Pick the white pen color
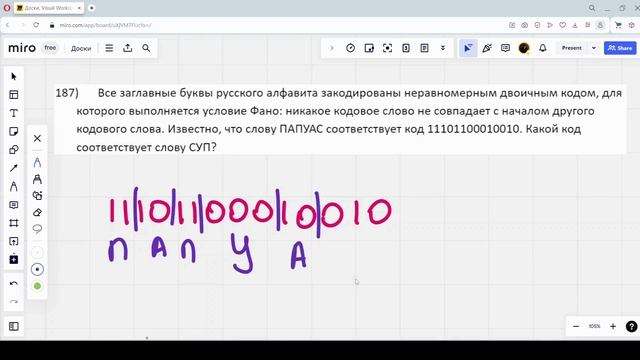The width and height of the screenshot is (640, 360). tap(37, 253)
